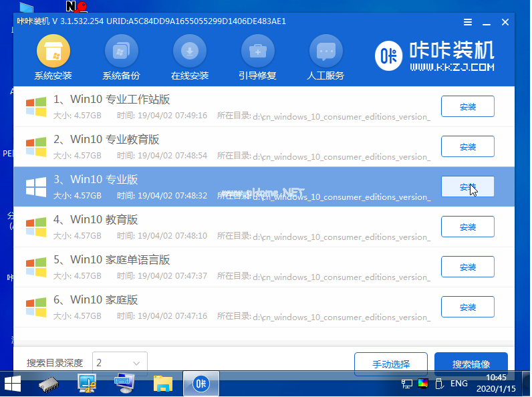Install the highlighted Win10 专业版
532x397 pixels.
pos(467,187)
